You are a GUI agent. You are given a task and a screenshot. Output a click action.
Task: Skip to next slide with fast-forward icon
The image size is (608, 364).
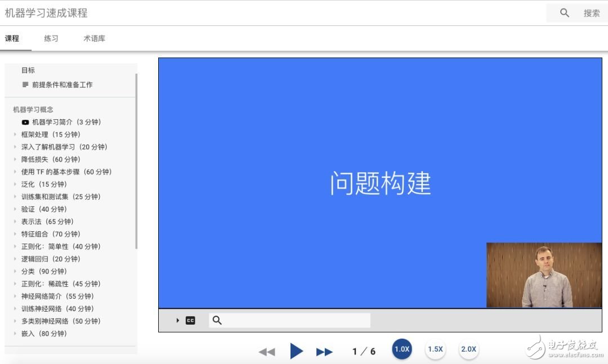pos(324,352)
